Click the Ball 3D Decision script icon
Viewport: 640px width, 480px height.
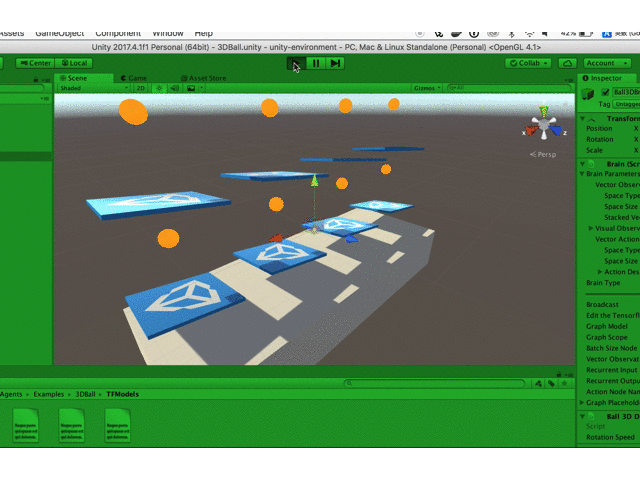[591, 417]
